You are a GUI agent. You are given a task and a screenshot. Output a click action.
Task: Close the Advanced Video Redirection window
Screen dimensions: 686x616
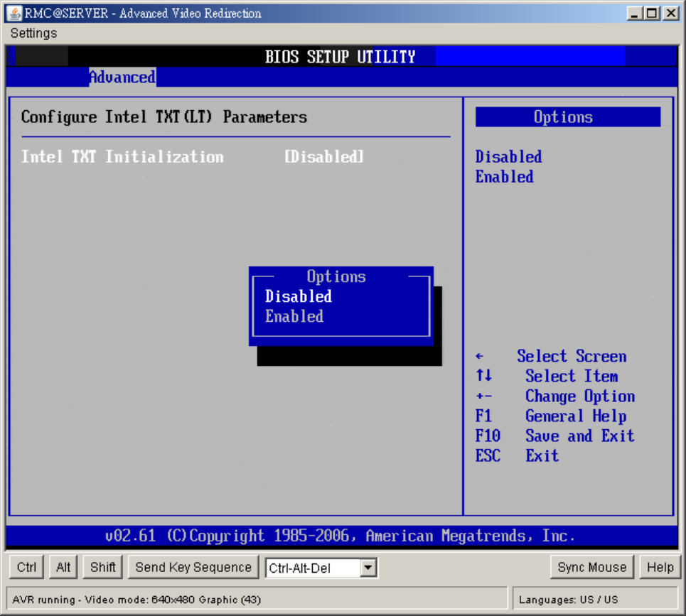[x=670, y=13]
